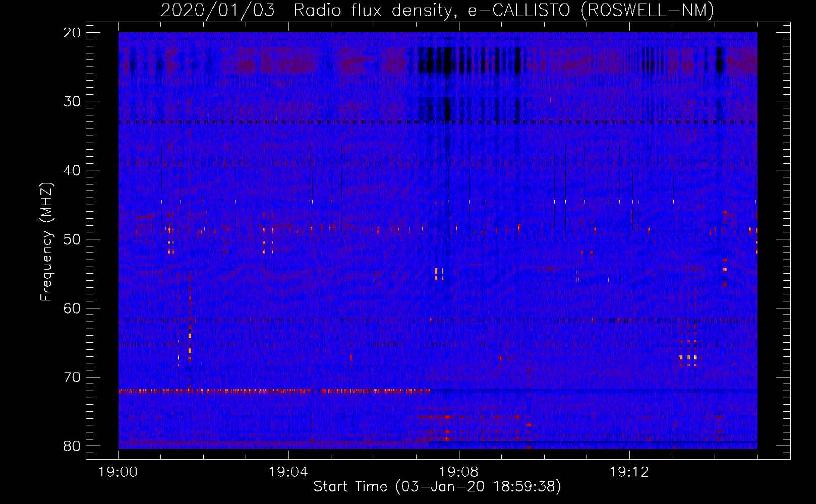
Task: Click the 'Frequency (MHZ)' y-axis label
Action: point(46,242)
